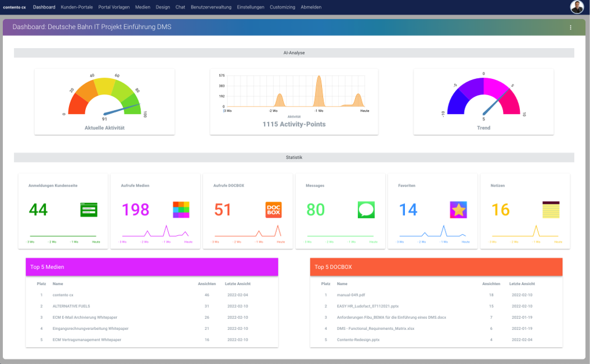Viewport: 590px width, 364px height.
Task: Select the ALTERNATIVE FUELS media row
Action: click(152, 306)
